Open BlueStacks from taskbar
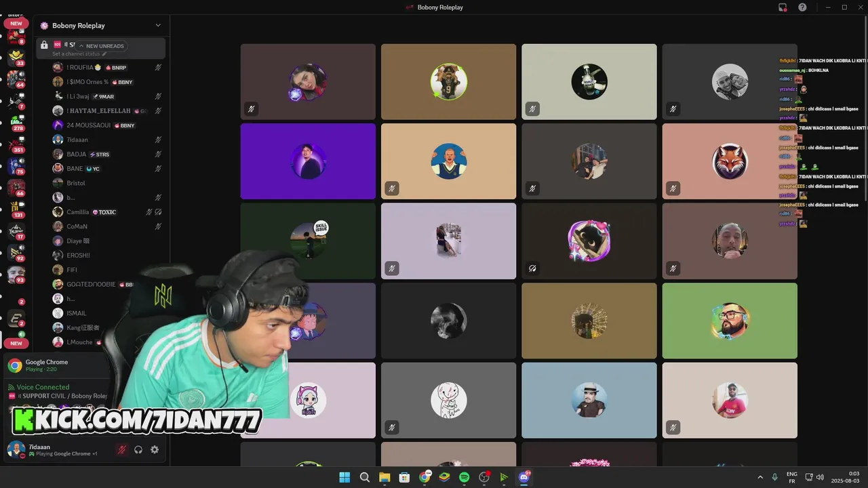This screenshot has height=488, width=868. (x=444, y=477)
